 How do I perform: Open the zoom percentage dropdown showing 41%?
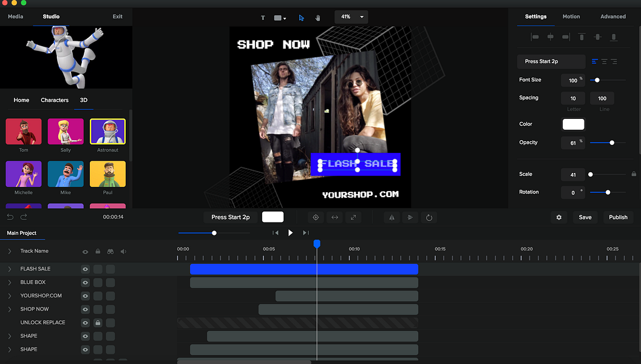351,16
